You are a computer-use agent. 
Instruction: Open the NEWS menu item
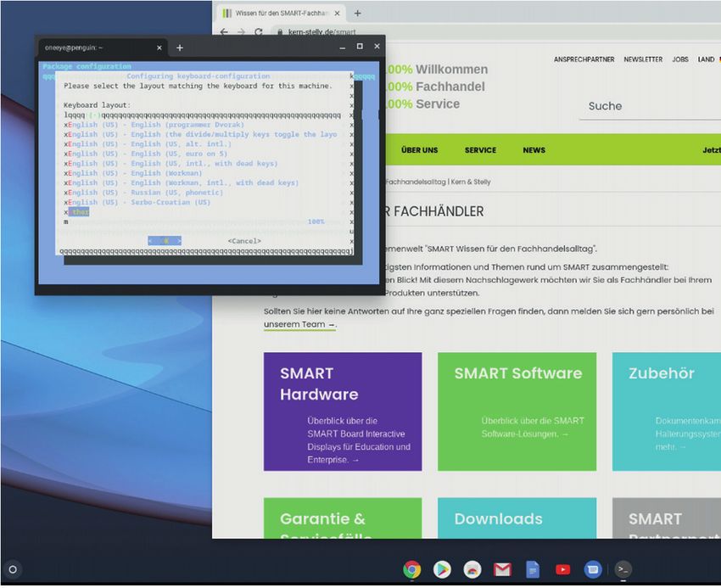click(x=534, y=150)
